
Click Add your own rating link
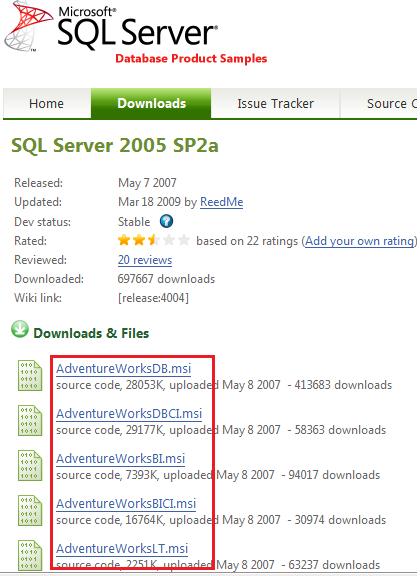(360, 241)
